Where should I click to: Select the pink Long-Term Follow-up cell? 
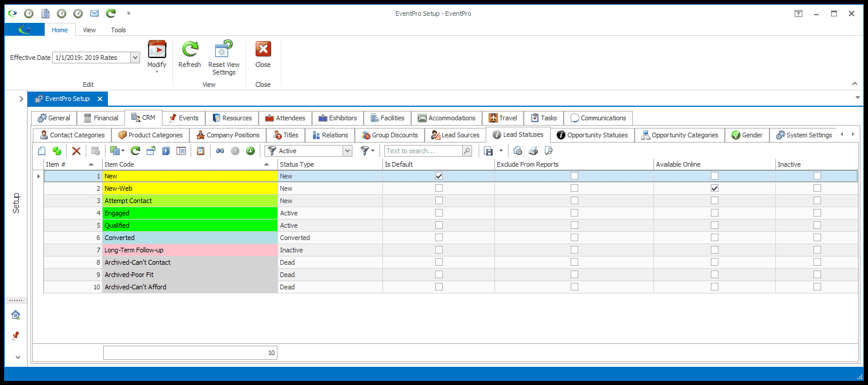190,250
